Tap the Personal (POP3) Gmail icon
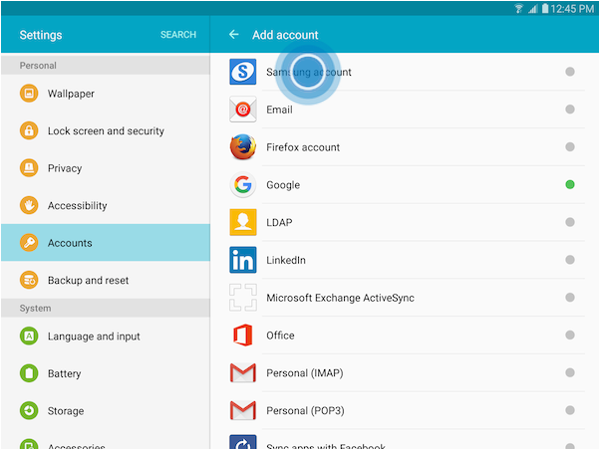The width and height of the screenshot is (600, 450). coord(243,410)
